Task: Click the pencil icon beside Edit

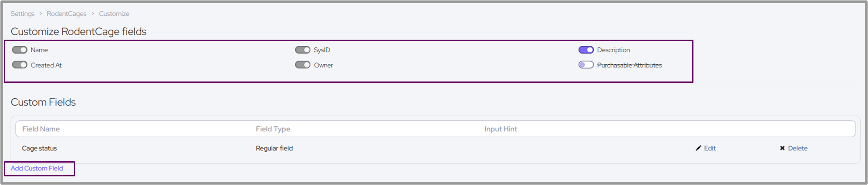Action: [x=698, y=148]
